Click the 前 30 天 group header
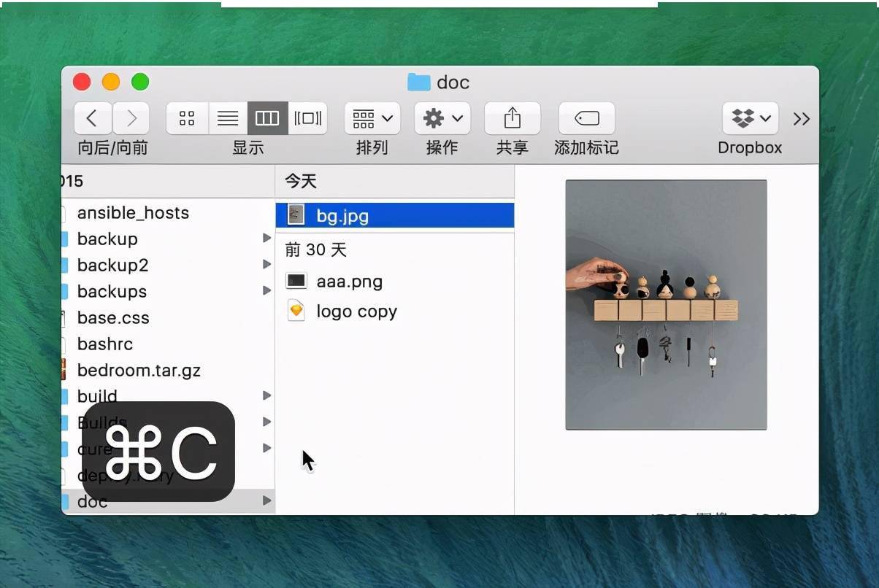The height and width of the screenshot is (588, 879). [x=315, y=250]
